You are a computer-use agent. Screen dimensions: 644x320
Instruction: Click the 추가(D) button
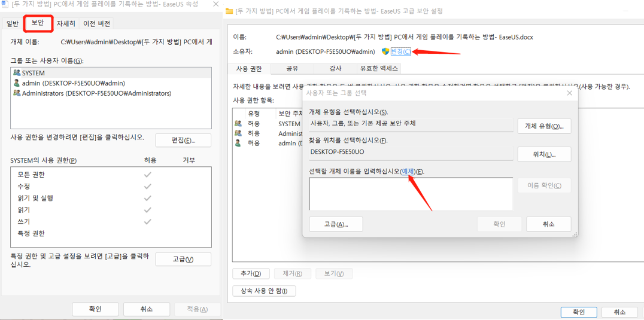[x=251, y=273]
